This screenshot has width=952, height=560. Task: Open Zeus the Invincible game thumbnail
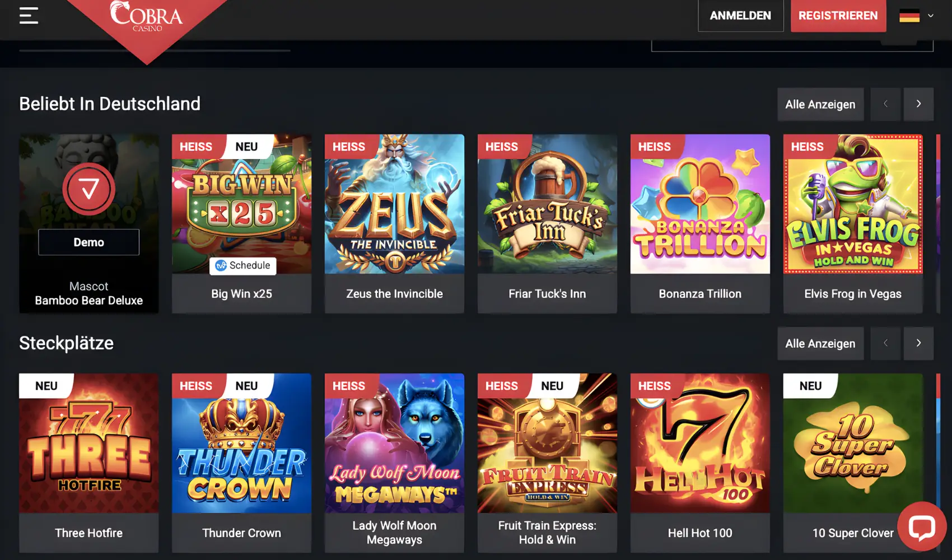click(x=394, y=204)
